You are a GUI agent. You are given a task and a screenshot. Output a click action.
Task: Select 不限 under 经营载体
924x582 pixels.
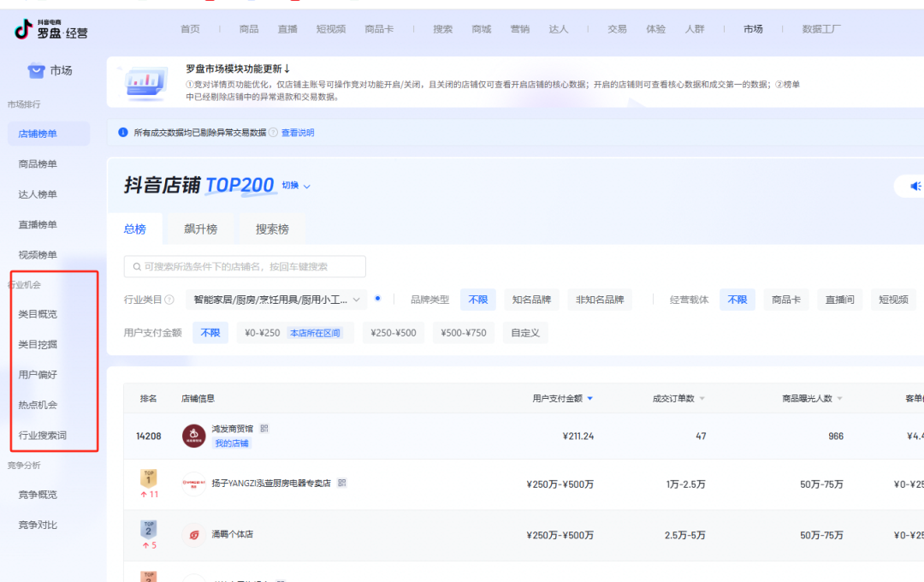[x=737, y=300]
